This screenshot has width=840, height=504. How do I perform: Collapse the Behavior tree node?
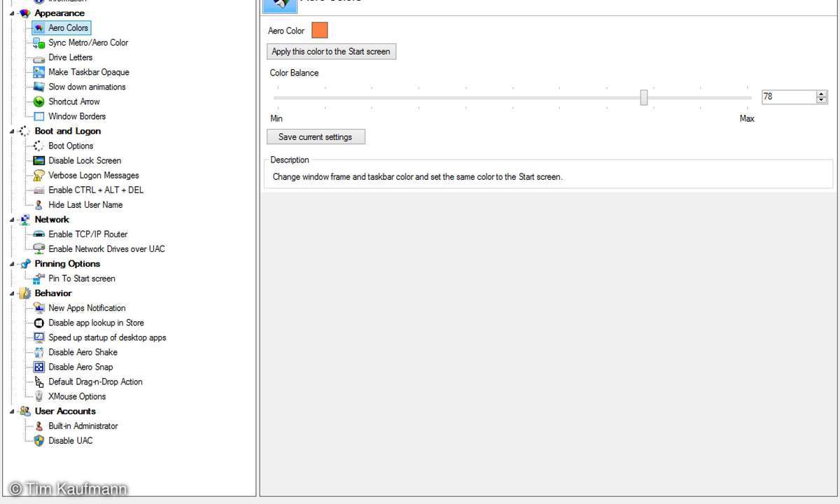12,293
